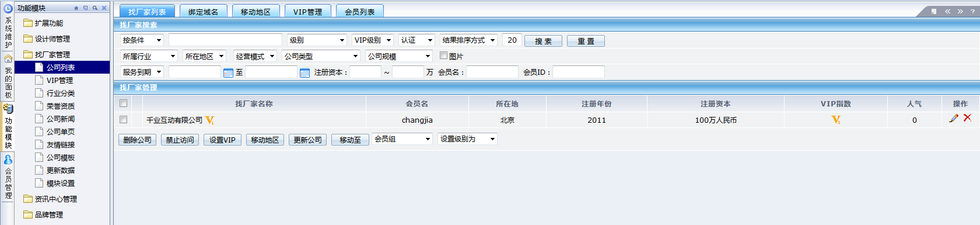Open the calendar picker for start date
Viewport: 980px width, 225px height.
[228, 72]
